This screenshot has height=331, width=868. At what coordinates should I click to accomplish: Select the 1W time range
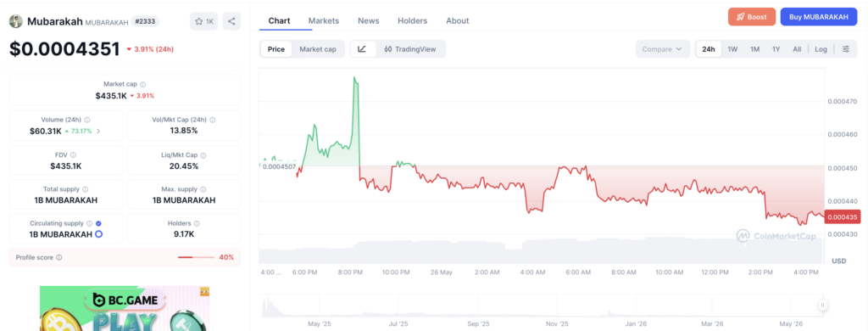(x=732, y=48)
